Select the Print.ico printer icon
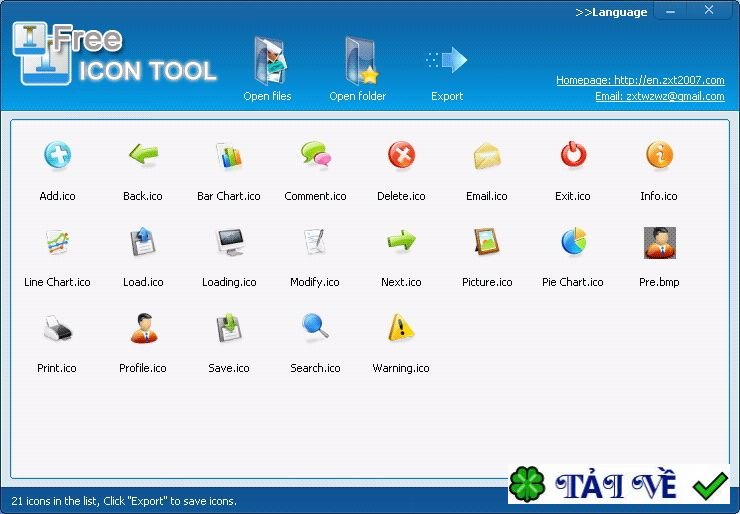740x514 pixels. (x=58, y=328)
